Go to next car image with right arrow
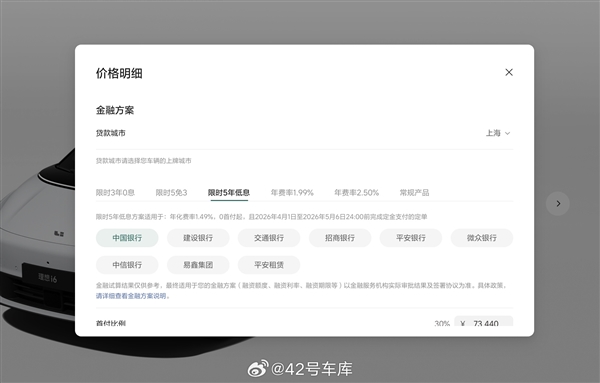This screenshot has height=383, width=600. 558,204
